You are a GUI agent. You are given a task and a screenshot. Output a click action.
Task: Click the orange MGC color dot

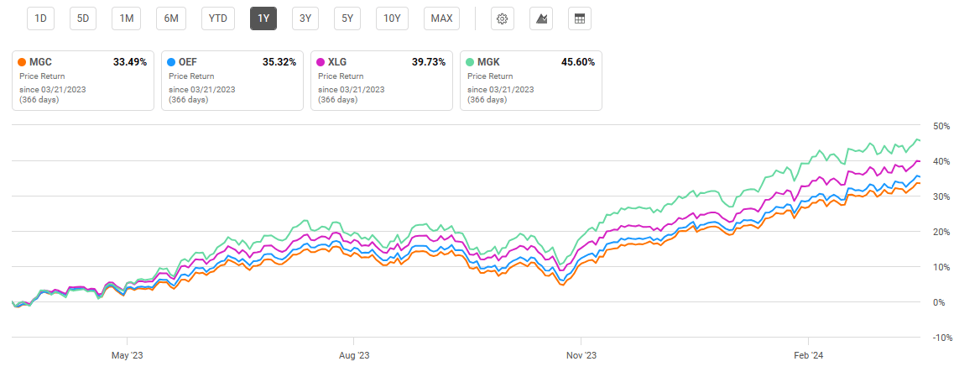point(23,62)
